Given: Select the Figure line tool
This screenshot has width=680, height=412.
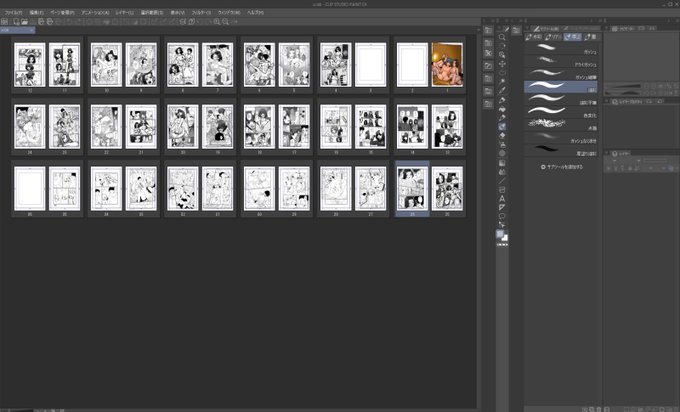Looking at the screenshot, I should tap(502, 180).
